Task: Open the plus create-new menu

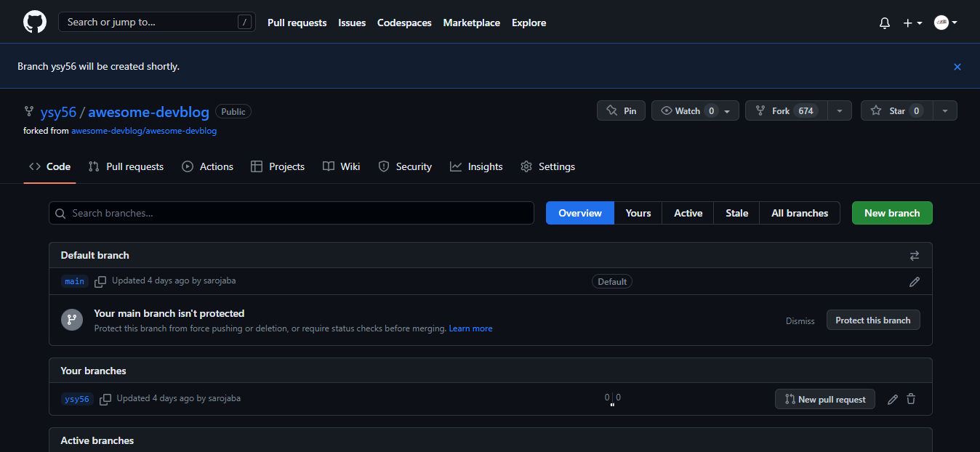Action: (x=912, y=23)
